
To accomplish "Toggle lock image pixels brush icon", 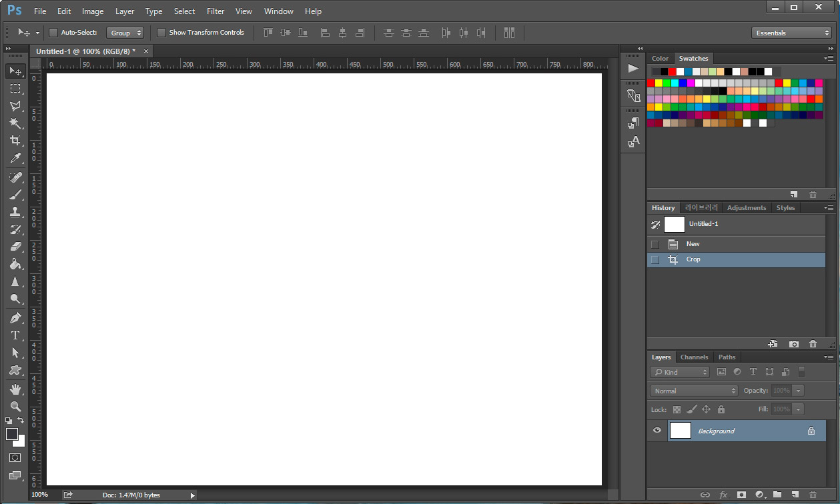I will click(691, 409).
